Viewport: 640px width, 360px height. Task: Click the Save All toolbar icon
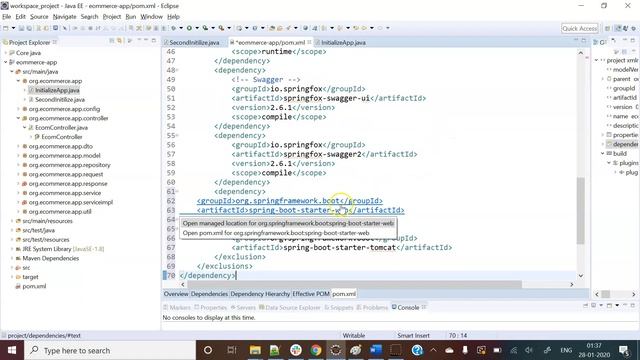pos(29,28)
